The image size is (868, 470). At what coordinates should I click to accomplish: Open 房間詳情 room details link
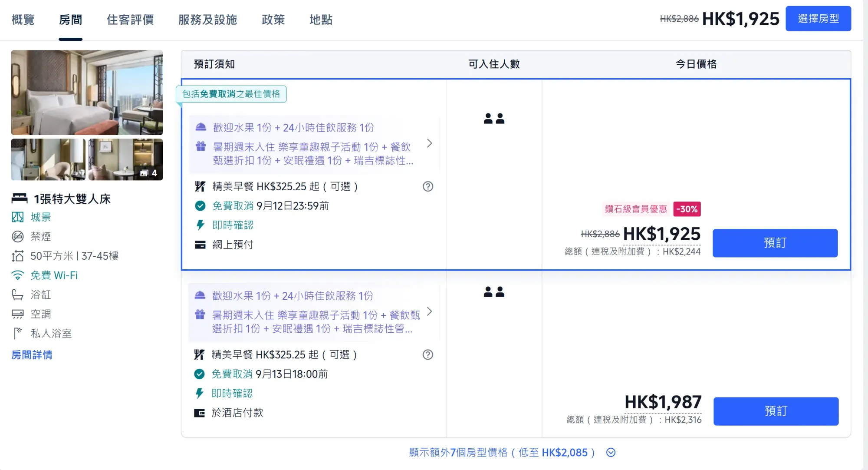(32, 355)
